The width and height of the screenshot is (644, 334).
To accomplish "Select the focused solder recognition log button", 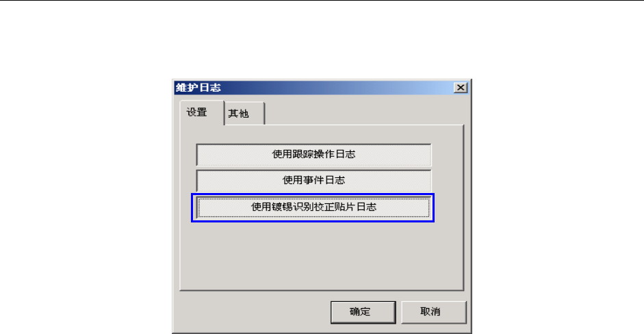I will pos(313,207).
